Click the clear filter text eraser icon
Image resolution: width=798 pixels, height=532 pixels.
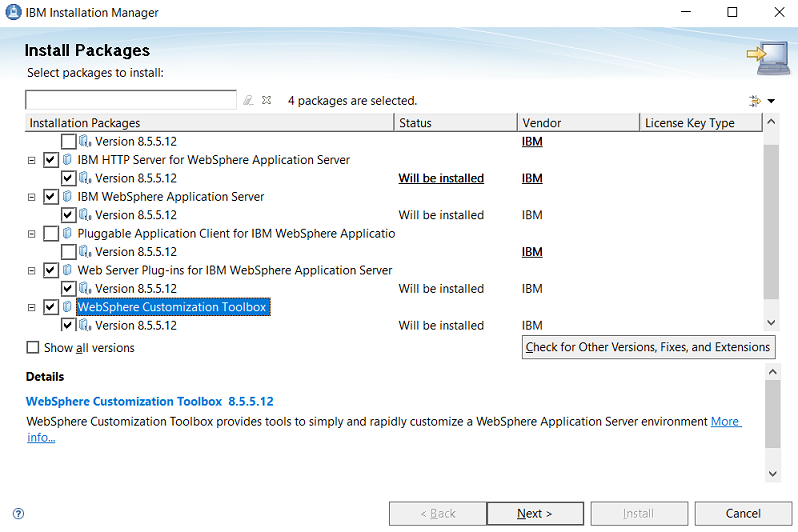click(249, 100)
